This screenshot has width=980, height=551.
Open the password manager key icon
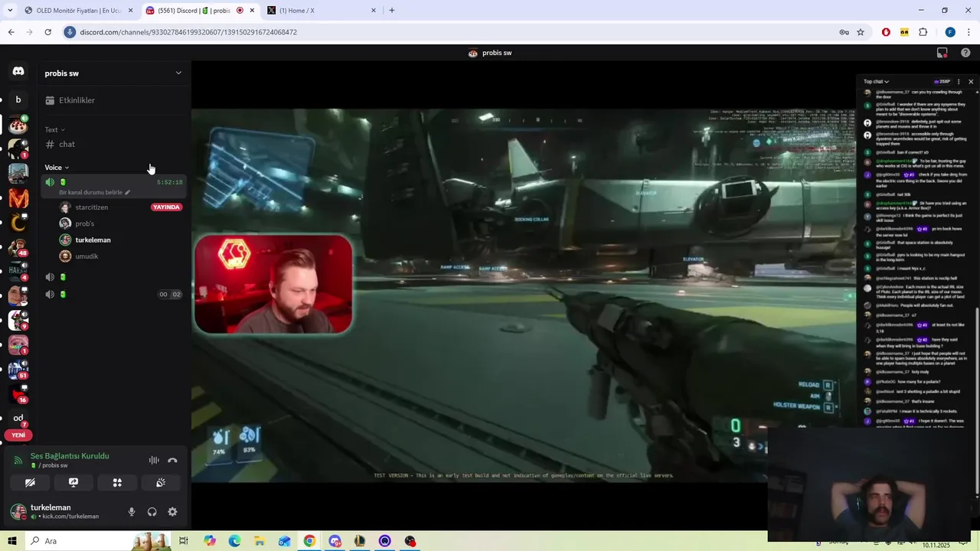click(x=844, y=32)
